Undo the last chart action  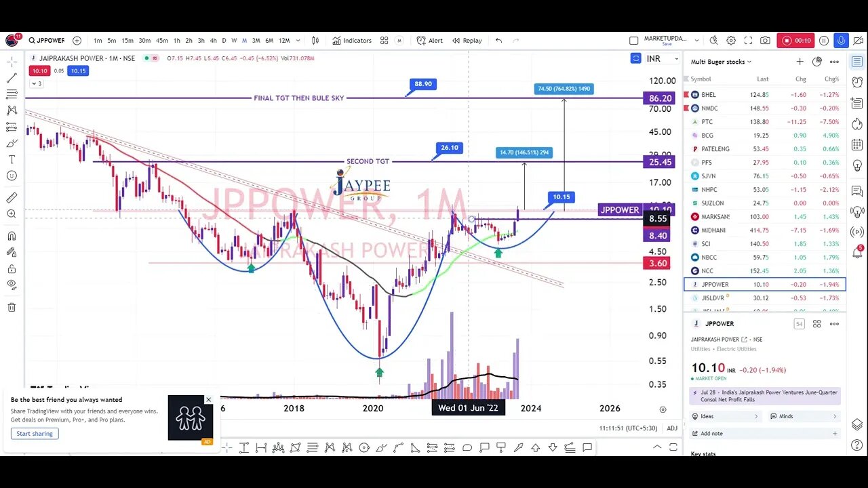coord(499,41)
